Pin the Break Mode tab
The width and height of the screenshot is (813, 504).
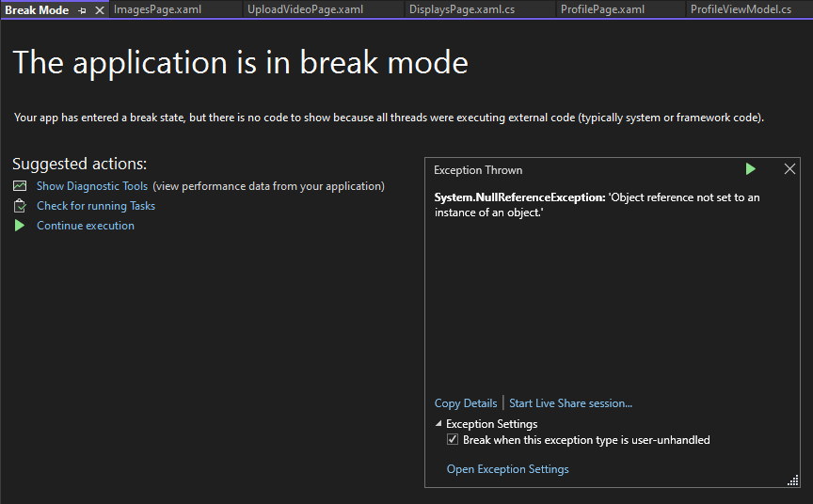(x=83, y=10)
